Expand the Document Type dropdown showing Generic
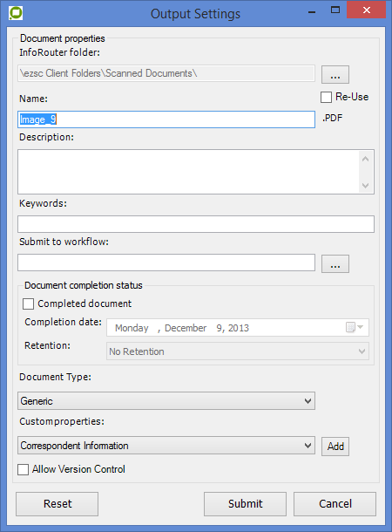Screen dimensions: 392x532 (166, 400)
